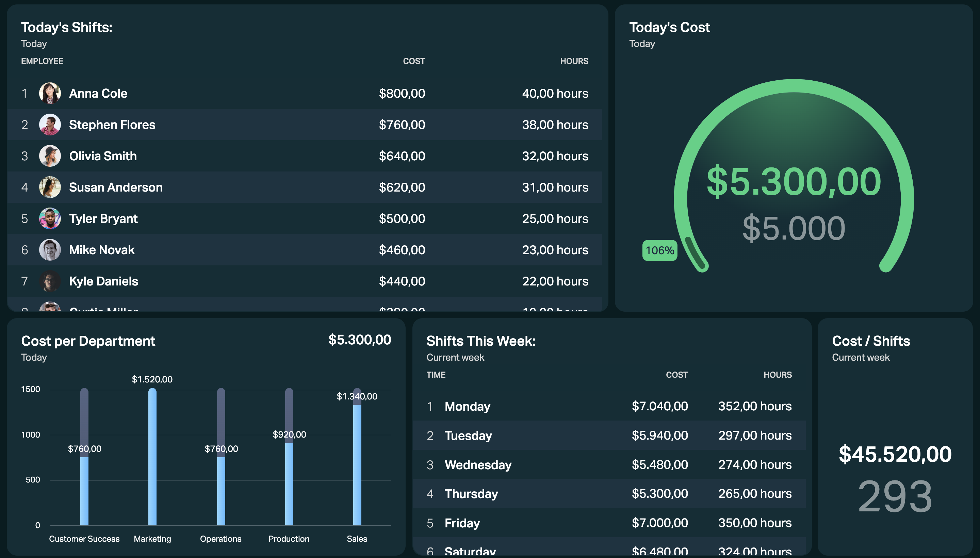
Task: Click Susan Anderson's avatar picture
Action: click(x=50, y=187)
